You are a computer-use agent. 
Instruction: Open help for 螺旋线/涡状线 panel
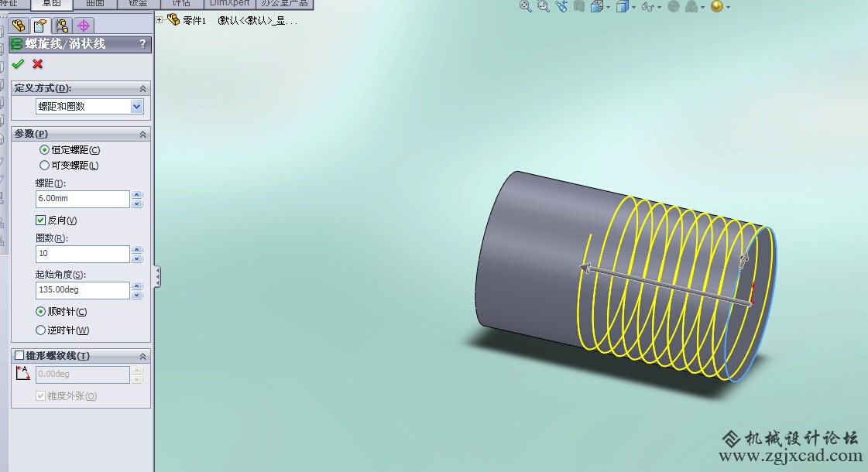coord(142,43)
